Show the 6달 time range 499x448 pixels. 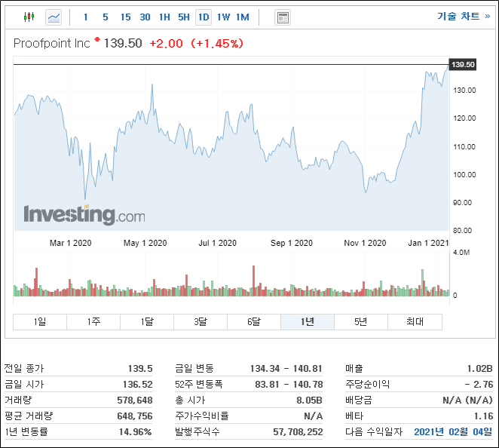pos(254,321)
